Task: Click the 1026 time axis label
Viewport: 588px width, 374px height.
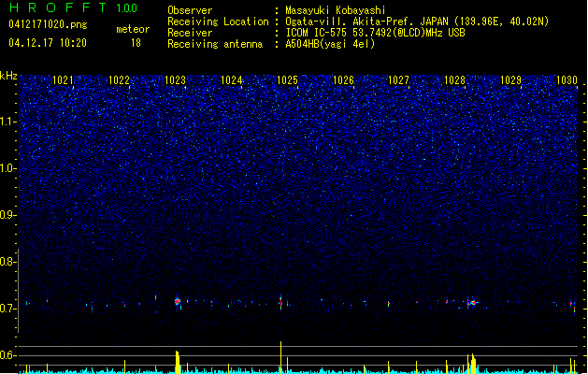Action: 343,80
